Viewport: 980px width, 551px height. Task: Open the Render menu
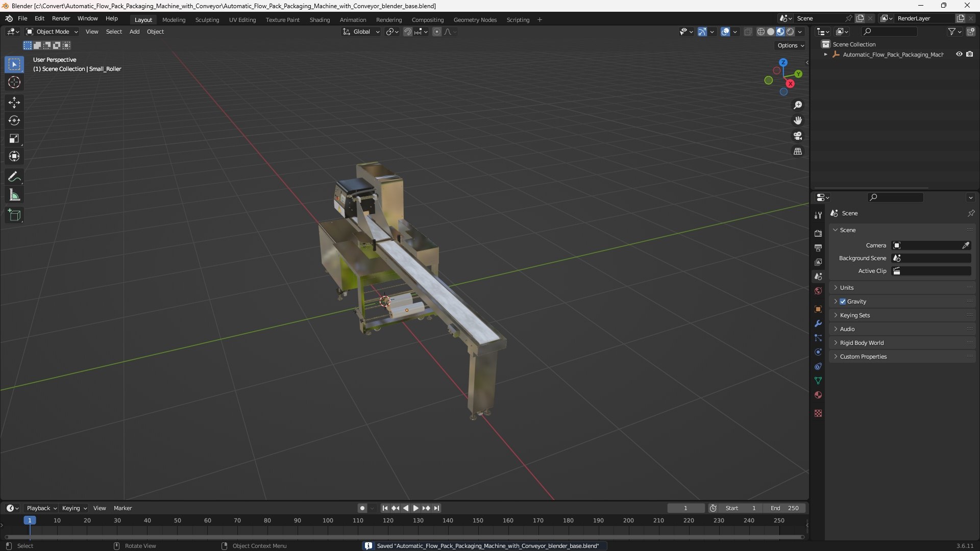(61, 18)
